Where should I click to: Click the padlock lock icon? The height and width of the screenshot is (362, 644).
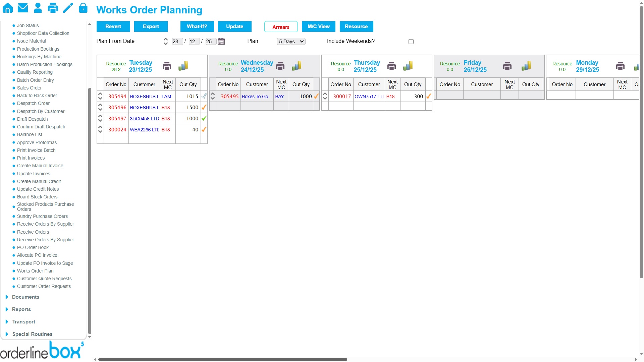point(83,8)
